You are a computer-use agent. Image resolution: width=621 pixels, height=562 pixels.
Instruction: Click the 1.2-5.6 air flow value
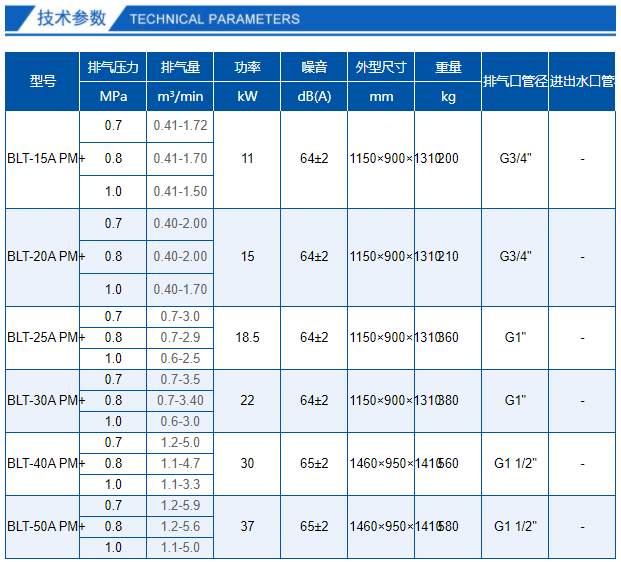pos(180,526)
